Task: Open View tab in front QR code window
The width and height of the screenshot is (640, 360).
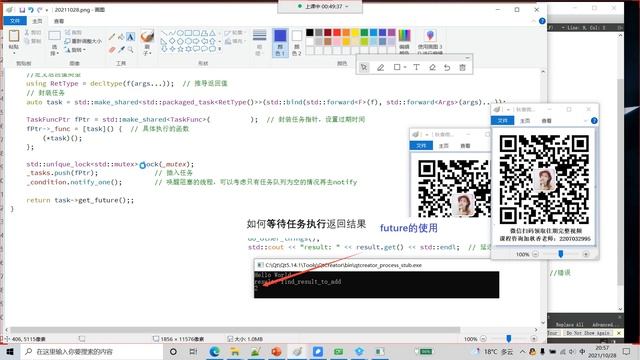Action: [546, 120]
